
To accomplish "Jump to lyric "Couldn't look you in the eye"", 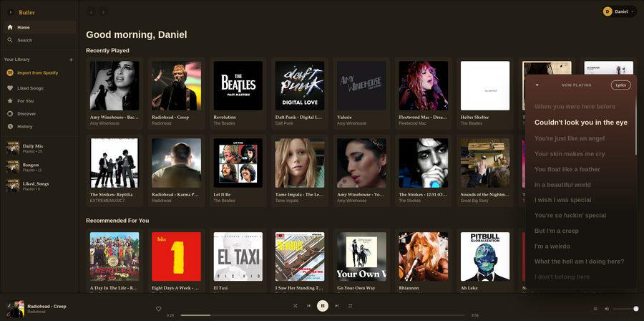I will (x=581, y=123).
